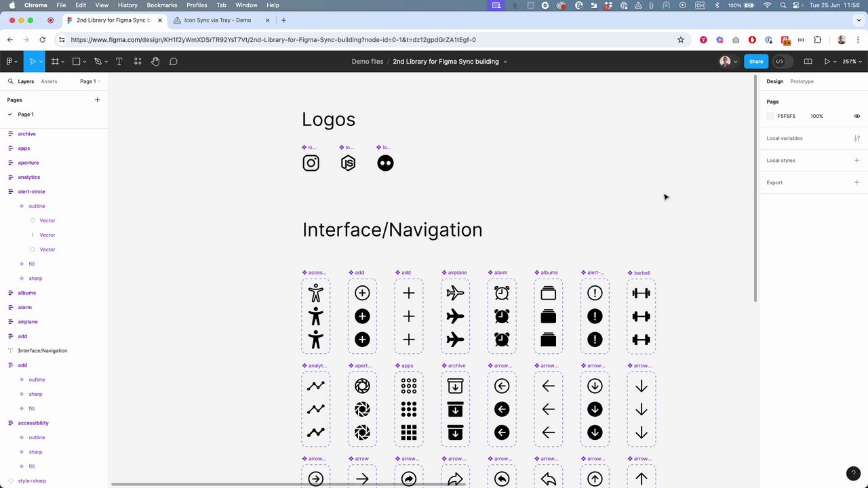Add a new page with plus icon
Image resolution: width=868 pixels, height=488 pixels.
(x=97, y=100)
